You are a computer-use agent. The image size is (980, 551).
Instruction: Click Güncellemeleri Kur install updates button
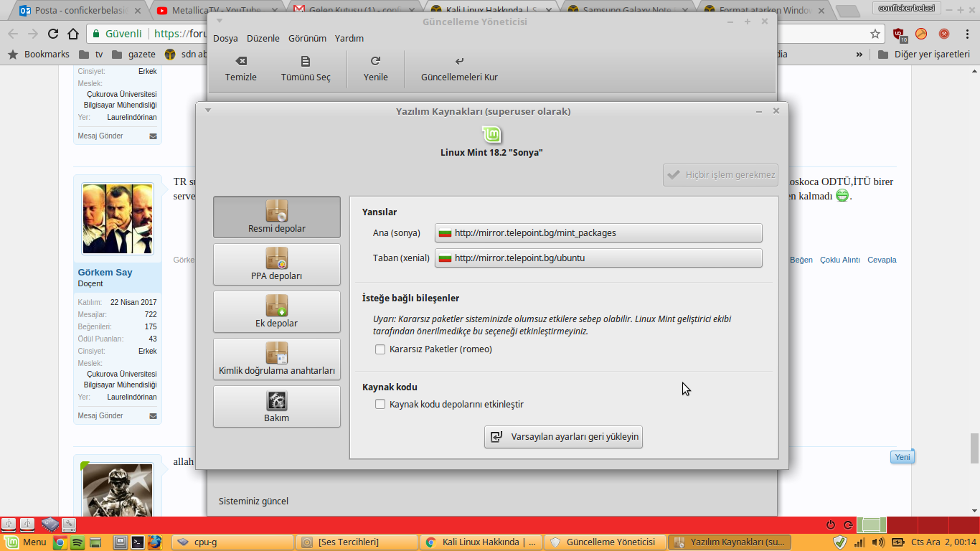click(459, 69)
